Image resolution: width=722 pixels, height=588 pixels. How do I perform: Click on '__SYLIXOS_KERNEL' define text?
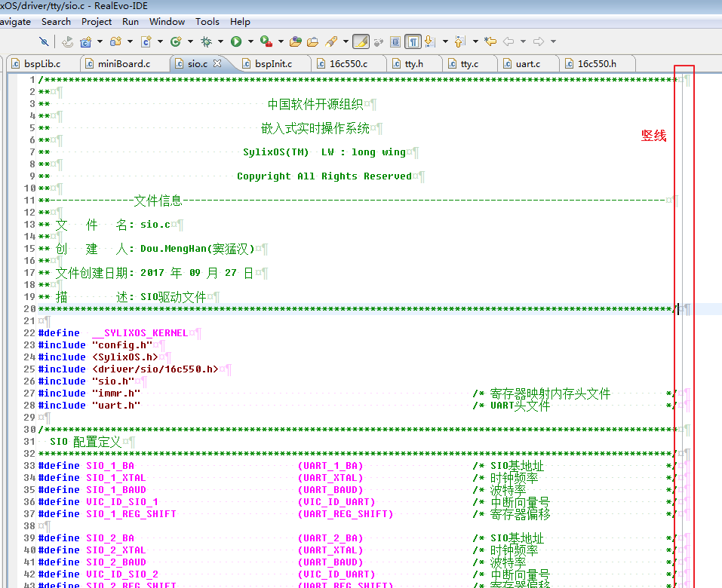140,332
